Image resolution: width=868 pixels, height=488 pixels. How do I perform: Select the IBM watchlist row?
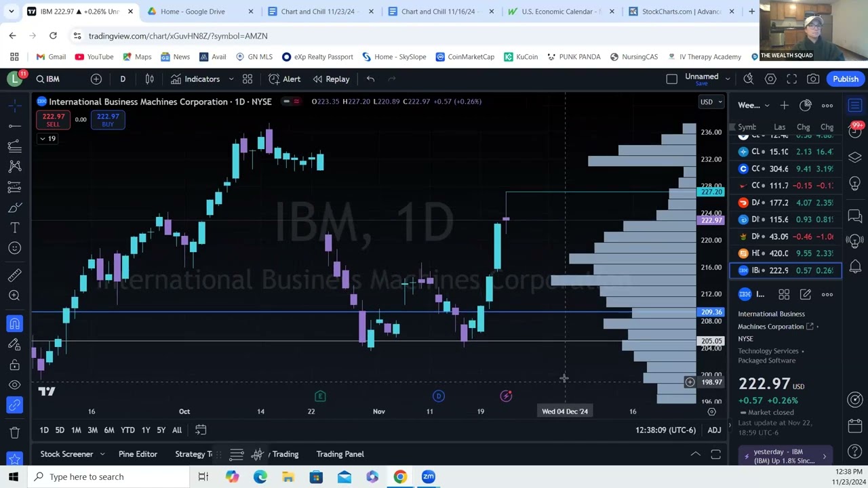point(786,270)
